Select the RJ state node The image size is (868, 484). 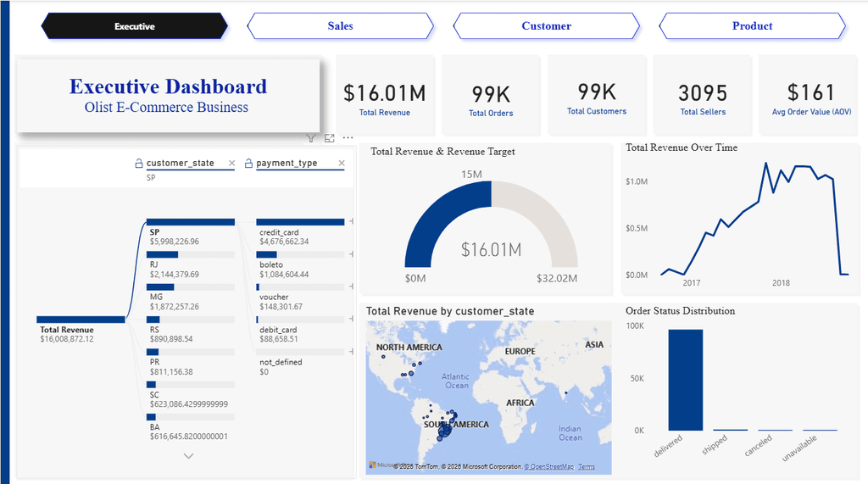click(x=191, y=264)
